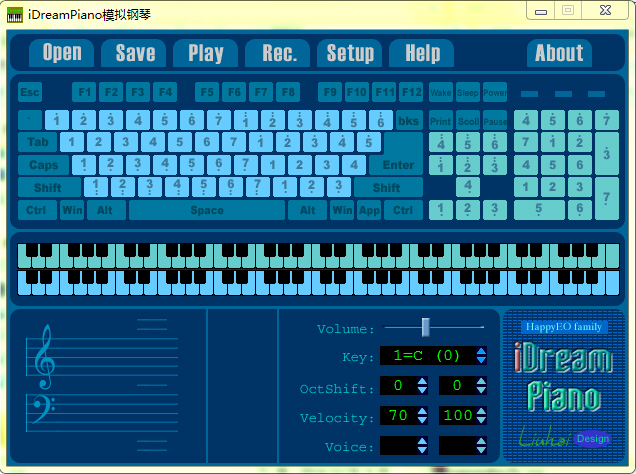Click the wide numpad key labeled 5

point(539,210)
